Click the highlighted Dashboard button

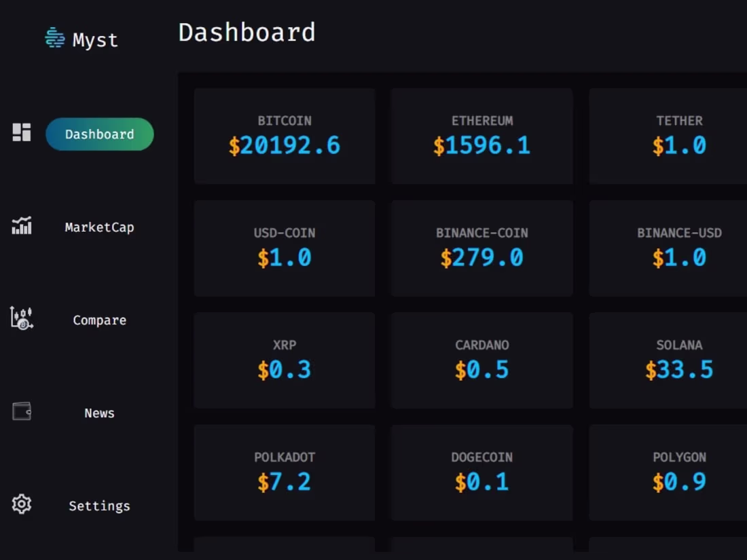(x=99, y=134)
